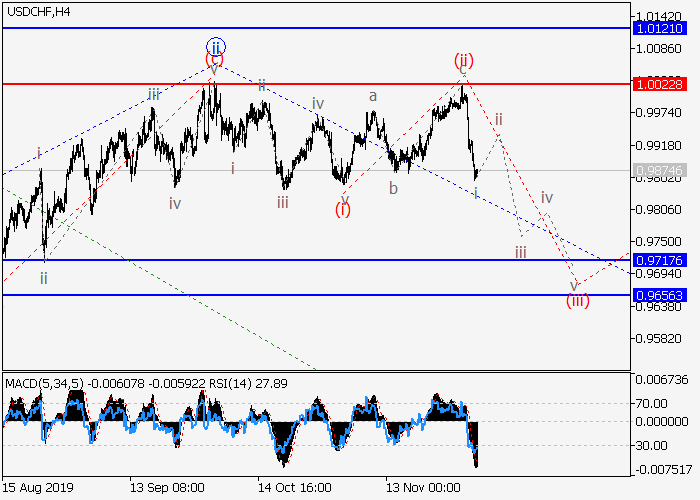700x500 pixels.
Task: Click the USDCHF,H4 chart title
Action: [37, 12]
